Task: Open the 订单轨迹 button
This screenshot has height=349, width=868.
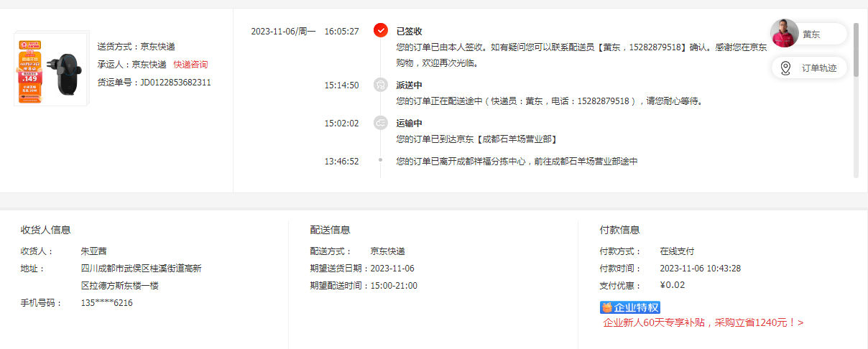Action: click(810, 68)
